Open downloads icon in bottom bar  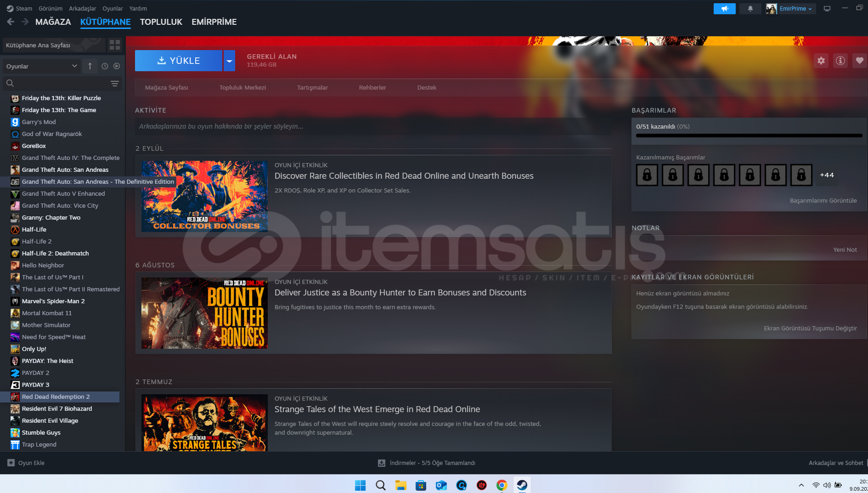(x=382, y=463)
